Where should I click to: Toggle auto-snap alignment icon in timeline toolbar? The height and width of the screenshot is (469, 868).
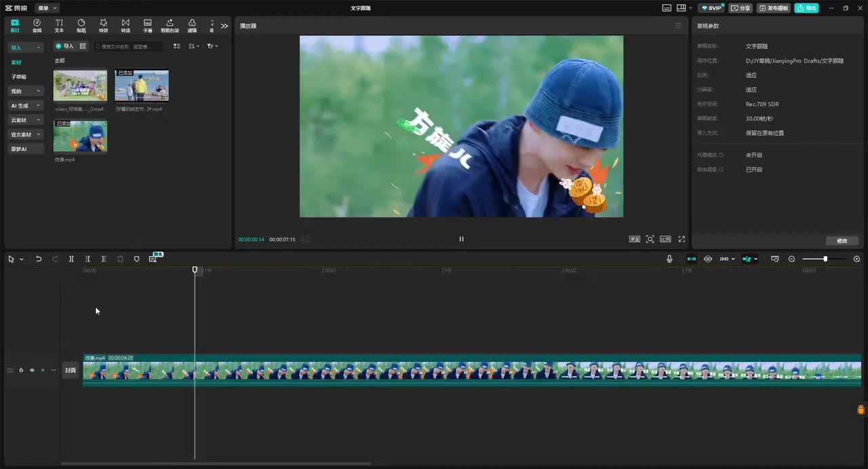pyautogui.click(x=707, y=259)
